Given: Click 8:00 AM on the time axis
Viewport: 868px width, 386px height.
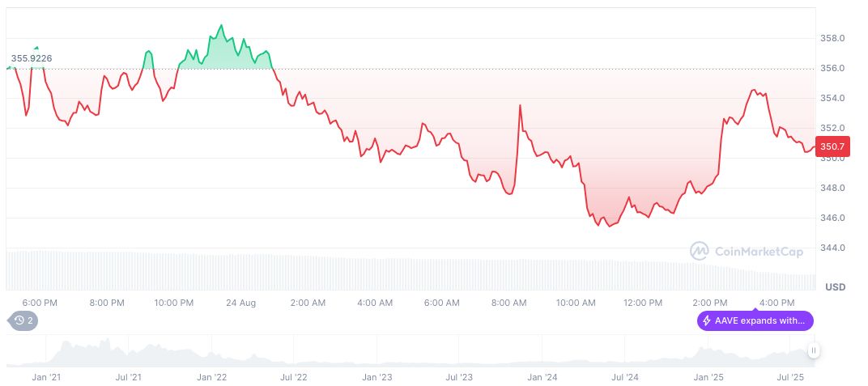Looking at the screenshot, I should click(x=509, y=303).
